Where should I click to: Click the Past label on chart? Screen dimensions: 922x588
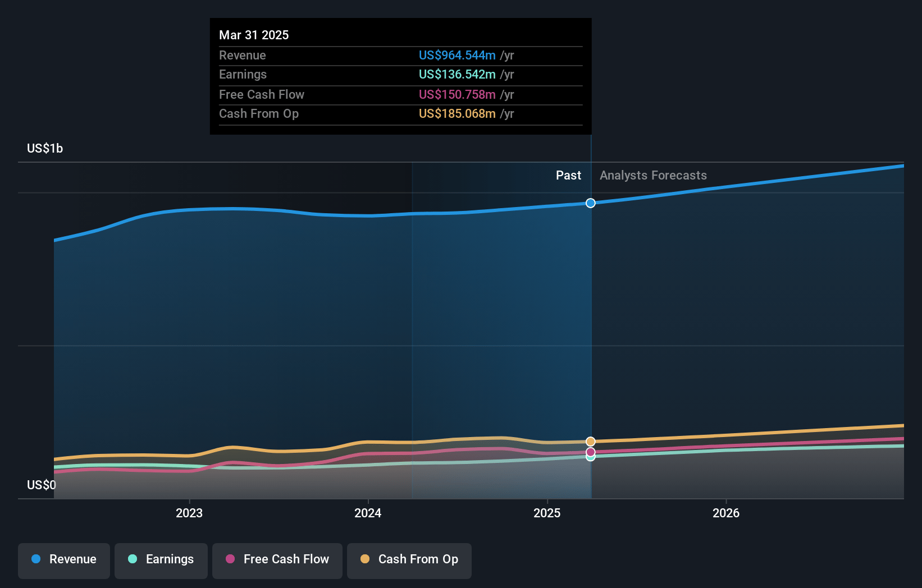[x=568, y=175]
